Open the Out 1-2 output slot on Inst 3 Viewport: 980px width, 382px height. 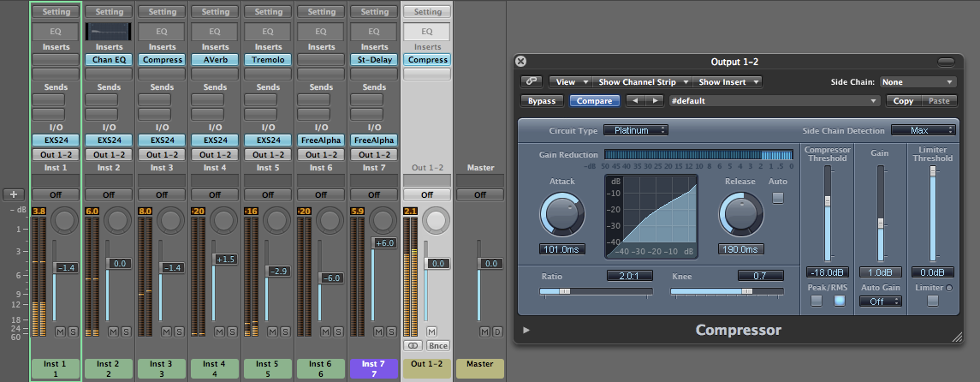tap(162, 154)
